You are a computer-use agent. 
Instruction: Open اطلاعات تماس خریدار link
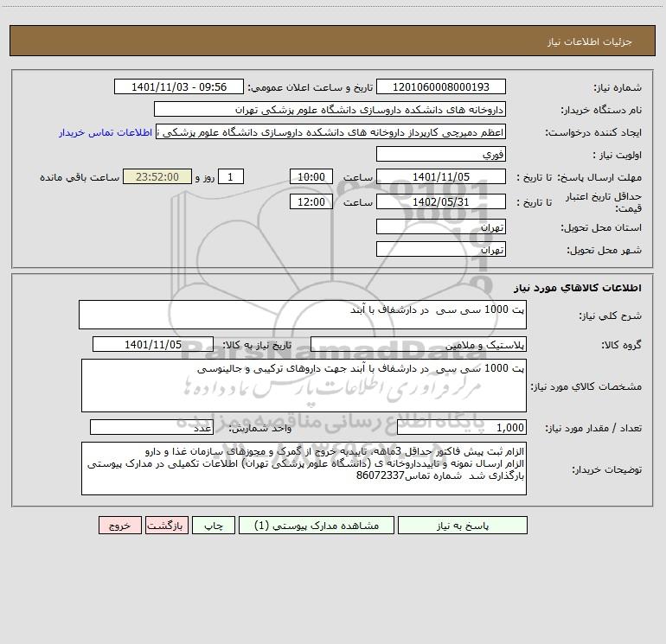click(x=106, y=132)
